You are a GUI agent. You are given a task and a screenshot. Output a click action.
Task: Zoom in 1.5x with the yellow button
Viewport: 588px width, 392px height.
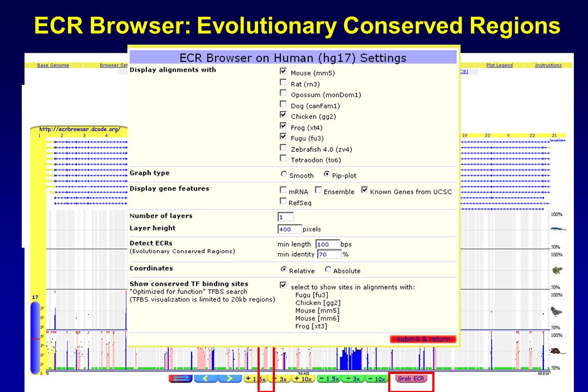[x=255, y=379]
